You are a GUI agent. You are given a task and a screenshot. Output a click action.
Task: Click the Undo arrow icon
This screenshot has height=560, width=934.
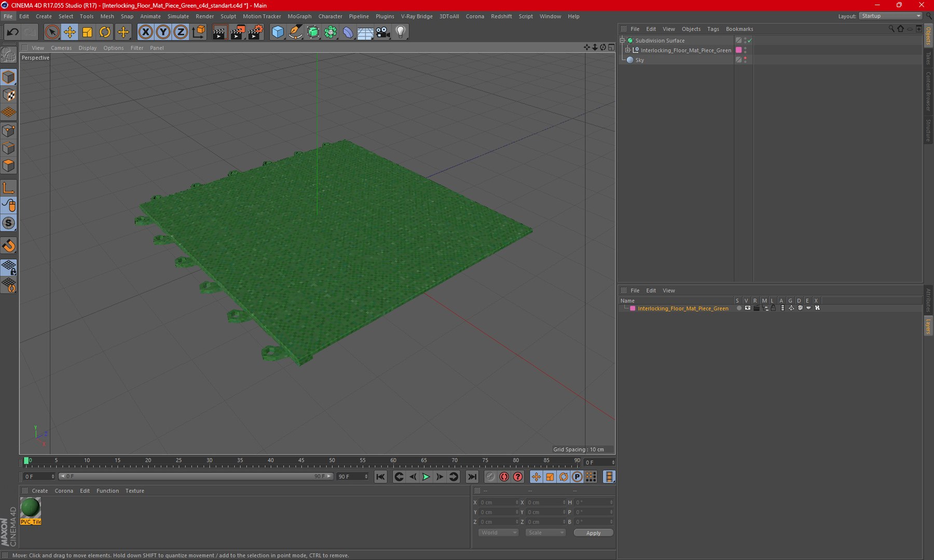coord(12,32)
